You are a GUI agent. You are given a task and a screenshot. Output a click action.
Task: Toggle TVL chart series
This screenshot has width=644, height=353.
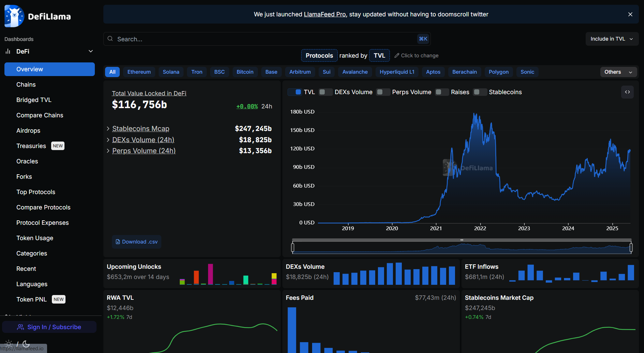(295, 92)
